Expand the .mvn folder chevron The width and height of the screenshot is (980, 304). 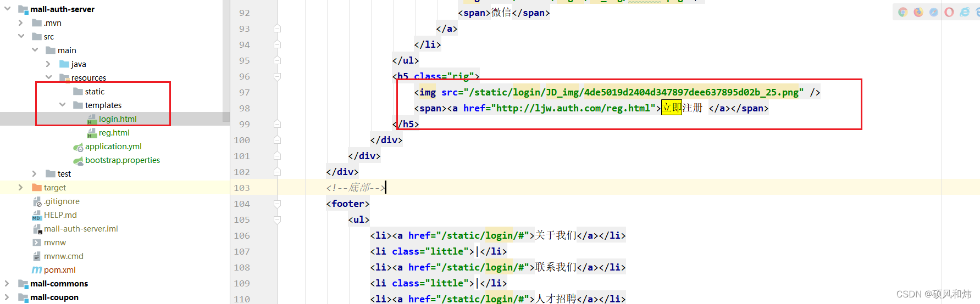(21, 23)
